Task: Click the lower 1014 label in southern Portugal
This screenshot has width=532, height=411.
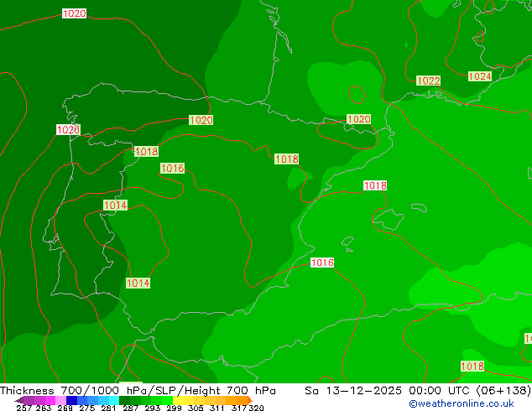Action: 138,284
